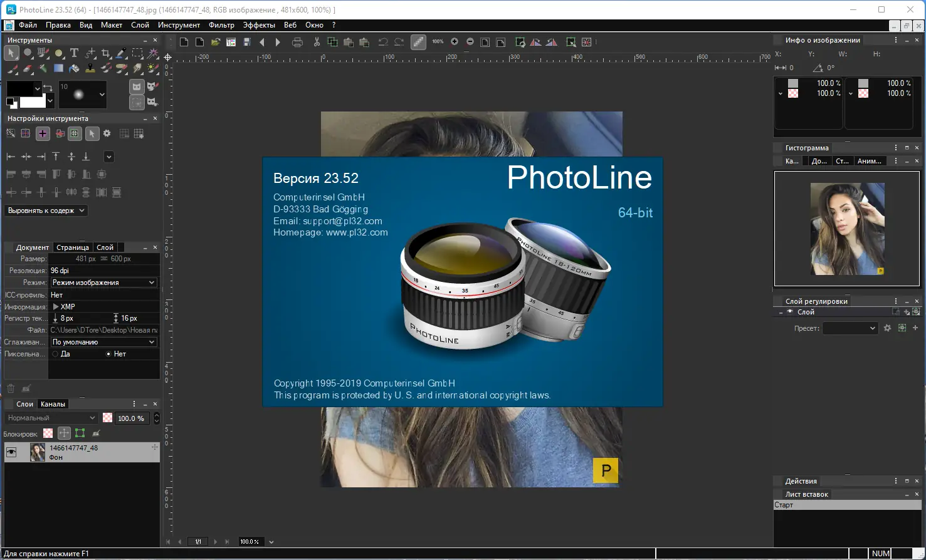Click the Резолюция 96 dpi field
The width and height of the screenshot is (926, 560).
[x=103, y=271]
